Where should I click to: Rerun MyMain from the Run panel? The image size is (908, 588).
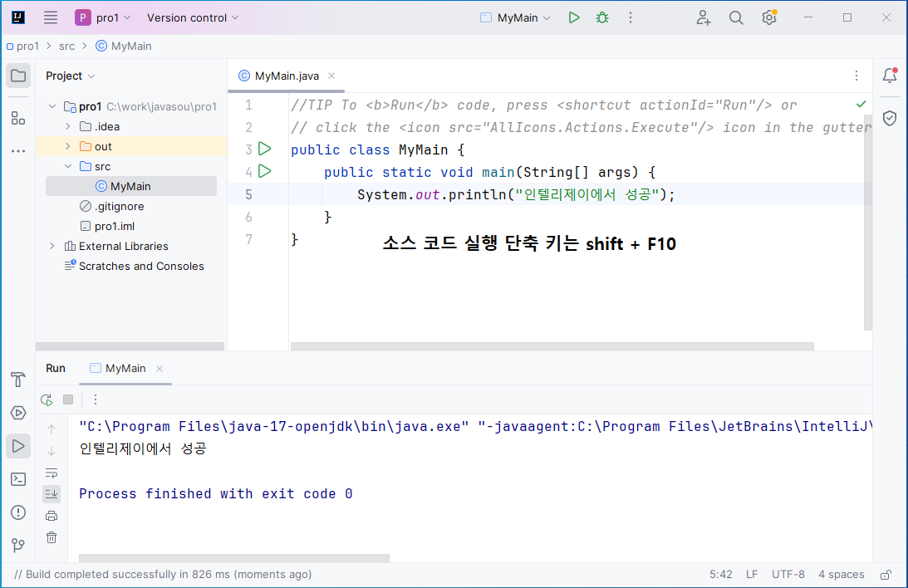(47, 399)
